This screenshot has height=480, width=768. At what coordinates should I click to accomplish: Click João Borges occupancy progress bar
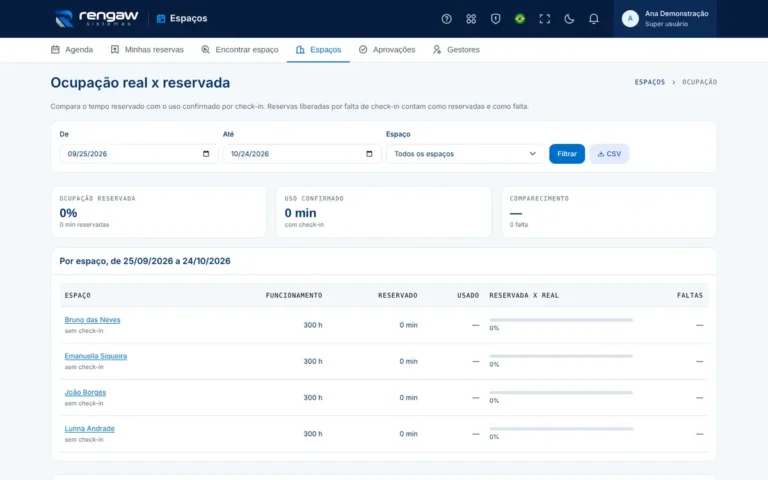(x=561, y=393)
